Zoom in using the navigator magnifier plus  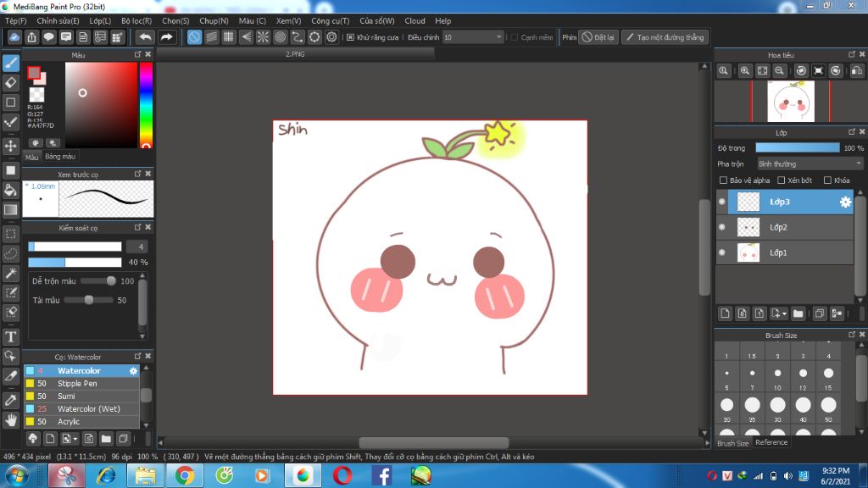pos(745,71)
